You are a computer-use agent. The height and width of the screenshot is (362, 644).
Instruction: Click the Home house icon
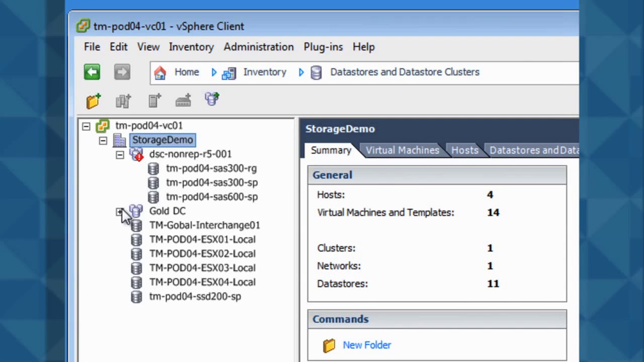point(160,72)
